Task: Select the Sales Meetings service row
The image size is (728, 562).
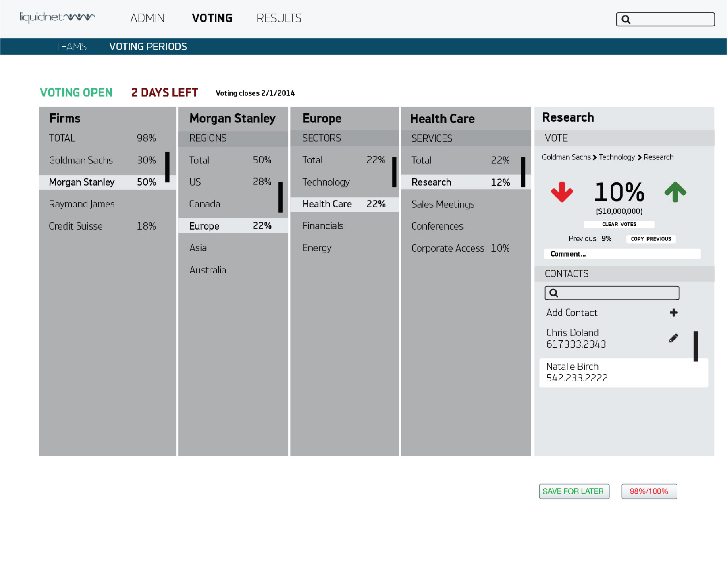Action: pos(467,205)
